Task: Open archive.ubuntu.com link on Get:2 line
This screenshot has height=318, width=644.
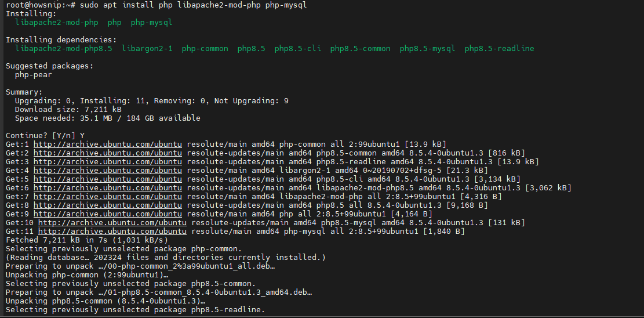Action: (x=108, y=153)
